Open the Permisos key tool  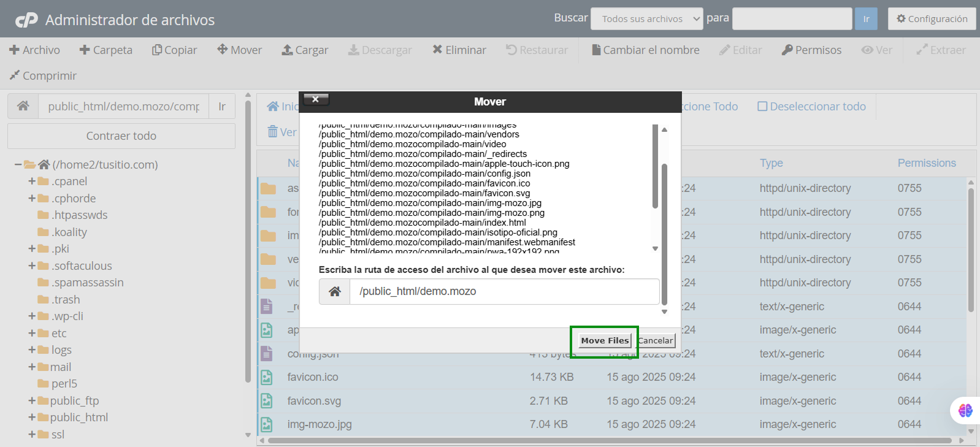point(811,50)
